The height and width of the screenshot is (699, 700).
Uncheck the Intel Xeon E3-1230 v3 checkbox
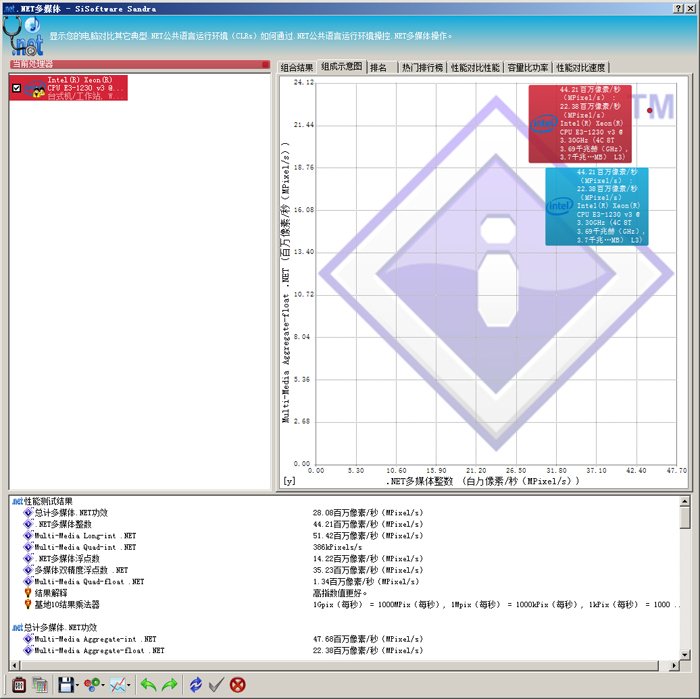(17, 88)
